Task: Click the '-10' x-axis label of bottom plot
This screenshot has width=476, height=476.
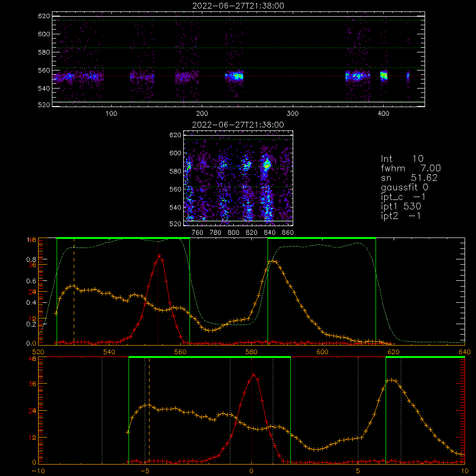Action: tap(38, 471)
